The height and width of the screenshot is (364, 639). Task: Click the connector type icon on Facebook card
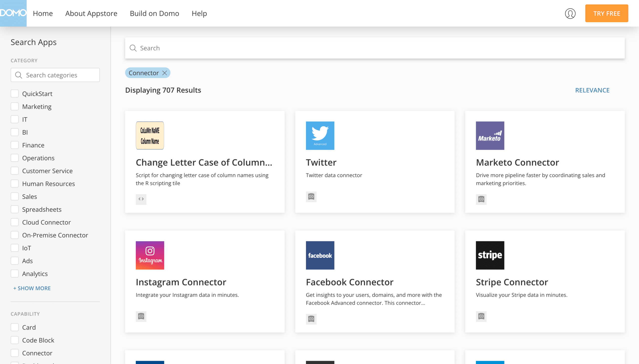(x=311, y=319)
